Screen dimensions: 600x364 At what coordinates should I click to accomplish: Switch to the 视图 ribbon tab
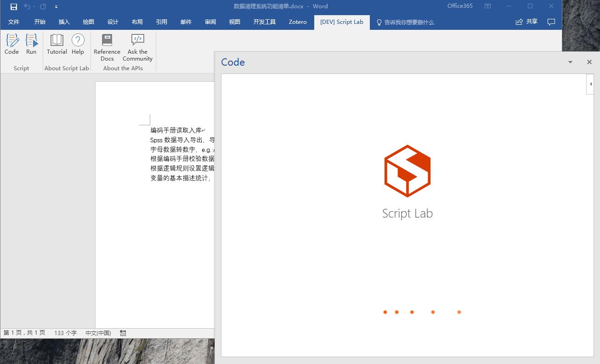click(234, 22)
